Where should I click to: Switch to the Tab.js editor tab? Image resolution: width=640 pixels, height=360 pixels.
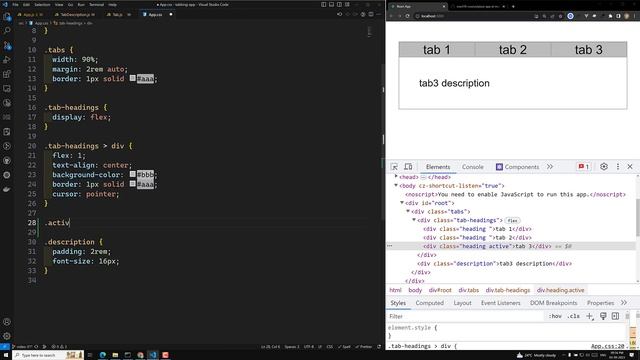pyautogui.click(x=117, y=14)
